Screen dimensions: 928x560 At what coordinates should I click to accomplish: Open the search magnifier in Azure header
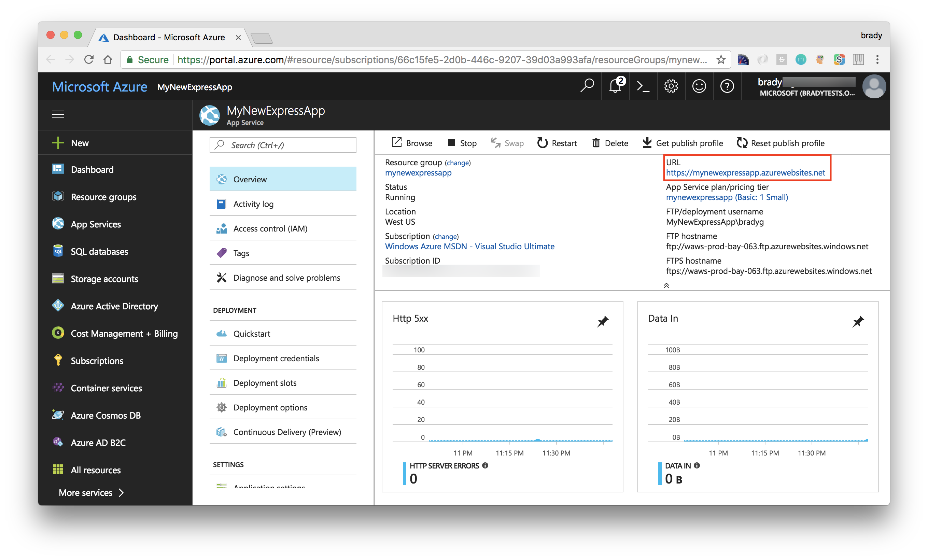[587, 86]
